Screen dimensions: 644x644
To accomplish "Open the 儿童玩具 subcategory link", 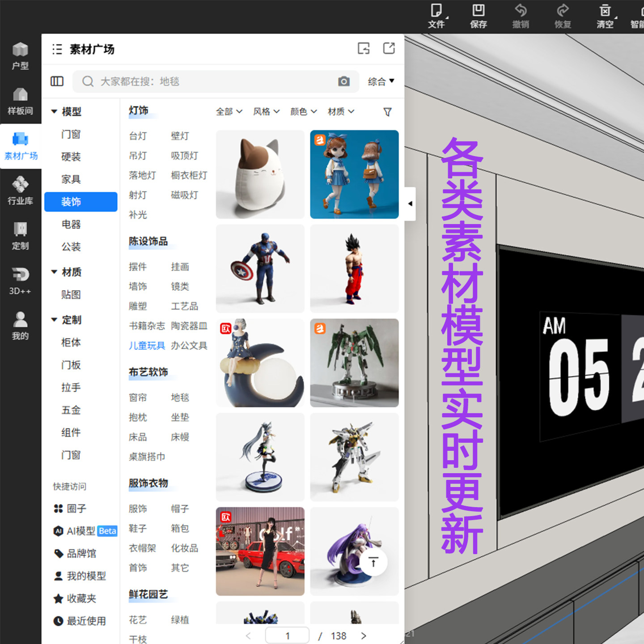I will click(147, 345).
